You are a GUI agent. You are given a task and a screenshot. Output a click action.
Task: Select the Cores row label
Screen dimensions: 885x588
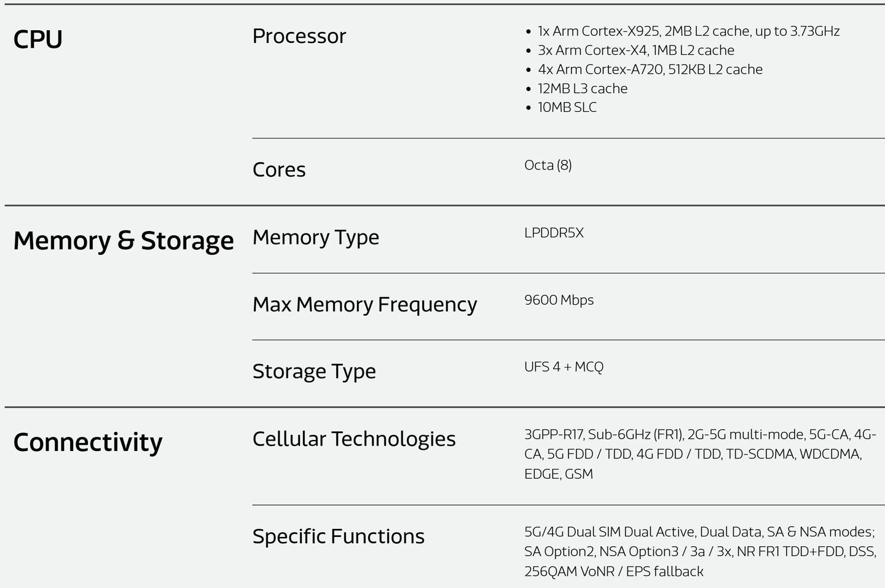279,170
